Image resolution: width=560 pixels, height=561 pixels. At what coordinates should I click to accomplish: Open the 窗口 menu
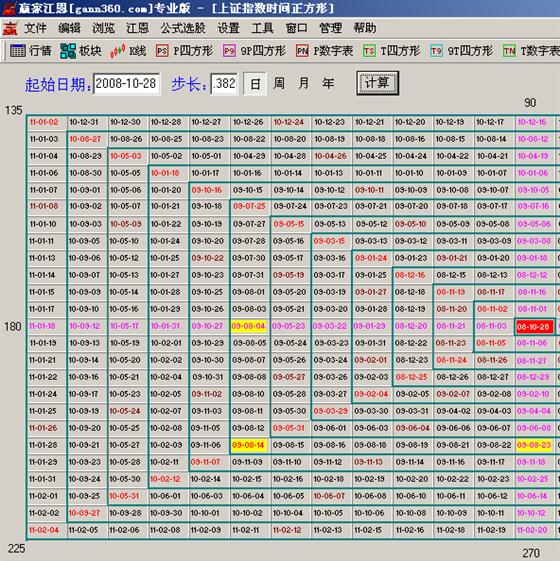coord(296,28)
